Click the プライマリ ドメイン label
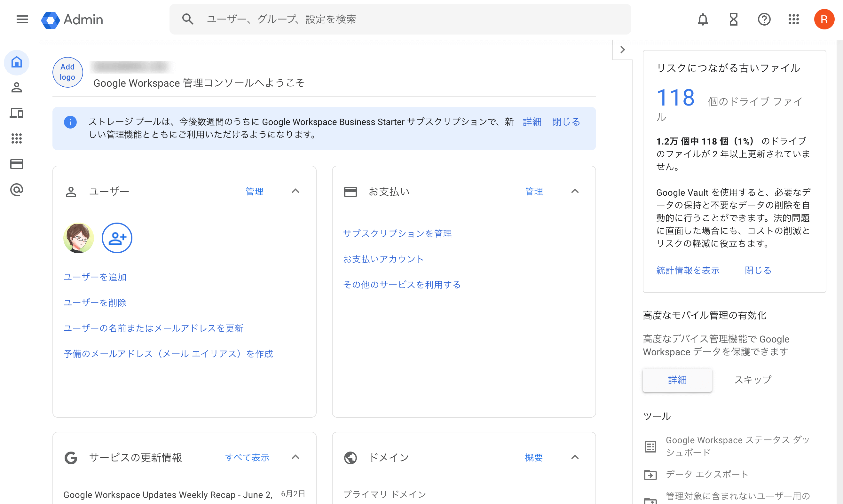Viewport: 843px width, 504px height. point(384,494)
